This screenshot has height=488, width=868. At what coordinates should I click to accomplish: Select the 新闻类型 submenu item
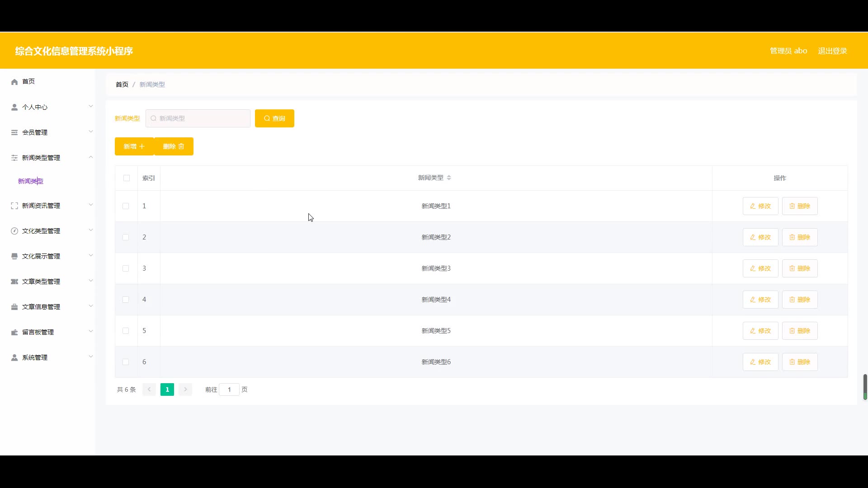click(x=31, y=181)
